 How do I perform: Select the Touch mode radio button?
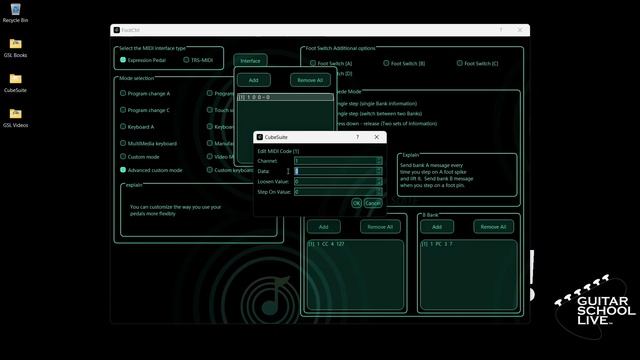pyautogui.click(x=210, y=110)
